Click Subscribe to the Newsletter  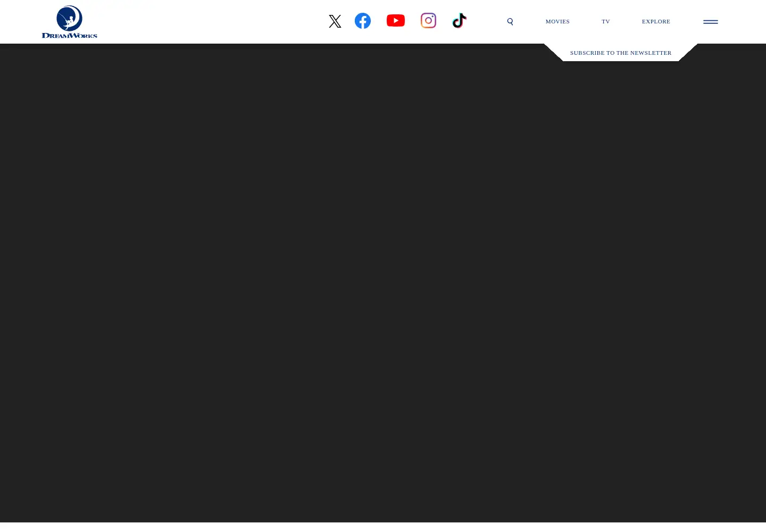(x=621, y=53)
